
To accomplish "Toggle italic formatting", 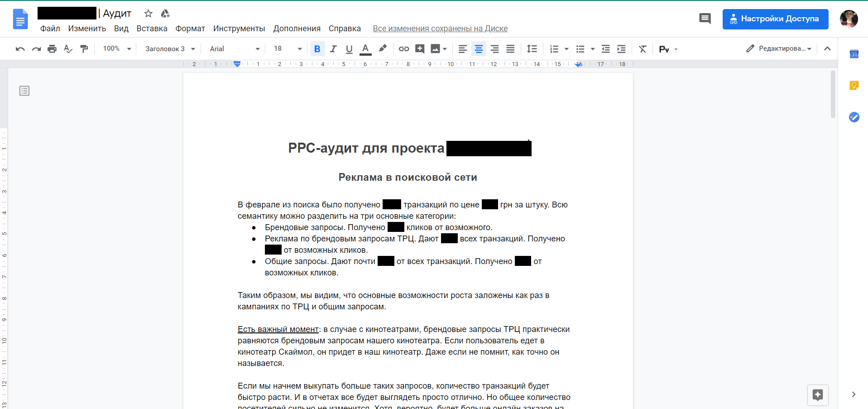I will pyautogui.click(x=333, y=49).
